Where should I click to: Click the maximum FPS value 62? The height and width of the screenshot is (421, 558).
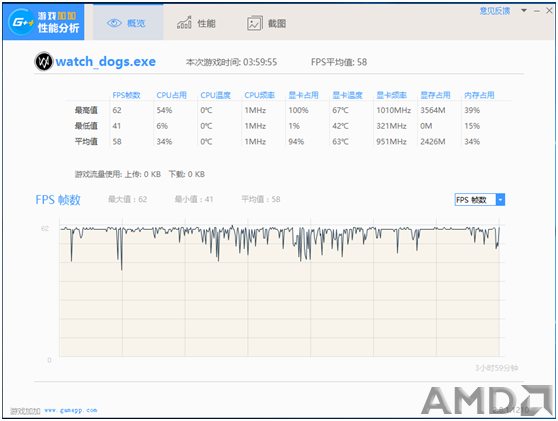pyautogui.click(x=117, y=110)
